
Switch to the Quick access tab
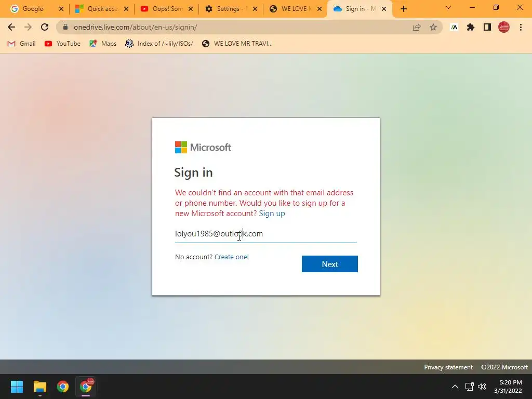(x=102, y=9)
